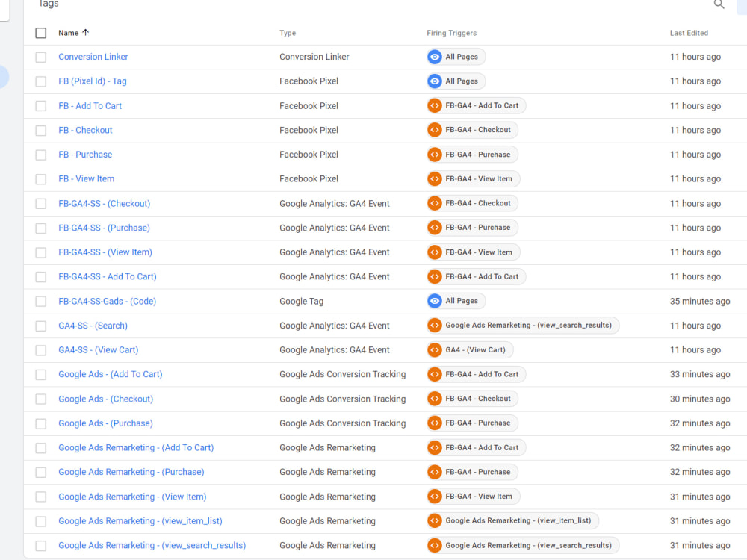Select the FB - Add To Cart checkbox
Image resolution: width=747 pixels, height=560 pixels.
41,106
